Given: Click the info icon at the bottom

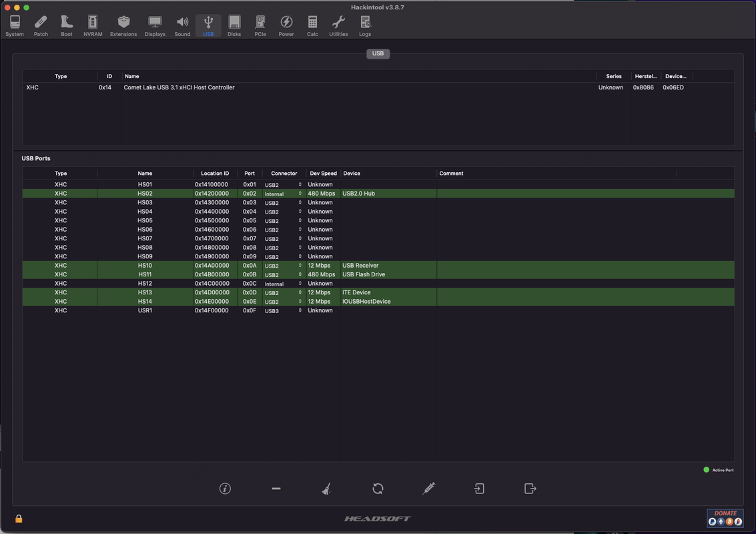Looking at the screenshot, I should point(225,489).
